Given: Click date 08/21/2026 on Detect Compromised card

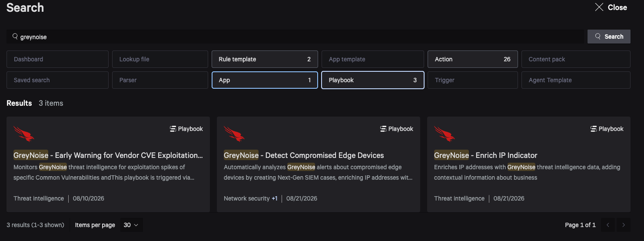Looking at the screenshot, I should [x=302, y=198].
